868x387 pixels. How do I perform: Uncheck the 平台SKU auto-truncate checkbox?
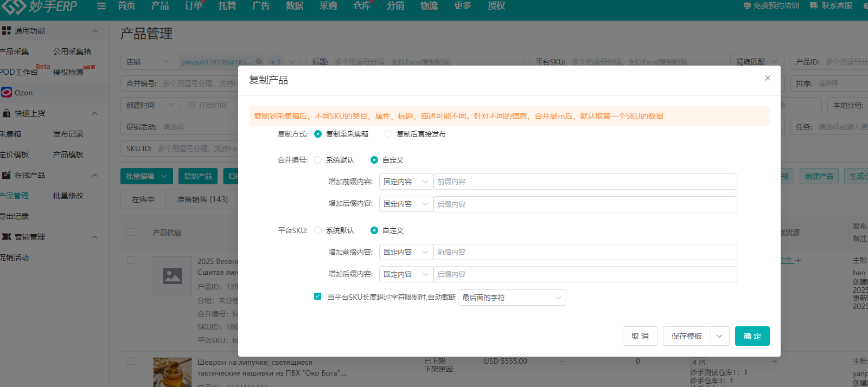click(317, 296)
